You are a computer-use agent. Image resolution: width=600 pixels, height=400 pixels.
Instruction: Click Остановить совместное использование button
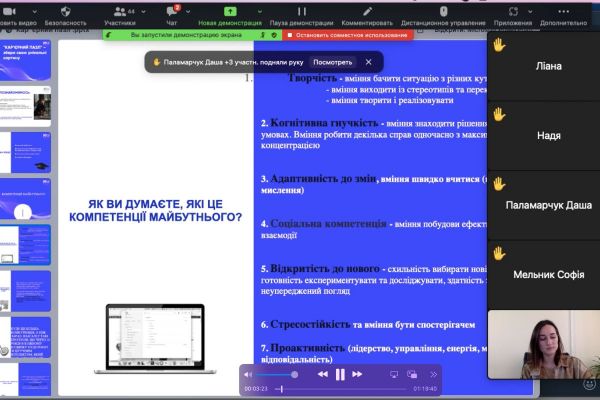pos(347,34)
